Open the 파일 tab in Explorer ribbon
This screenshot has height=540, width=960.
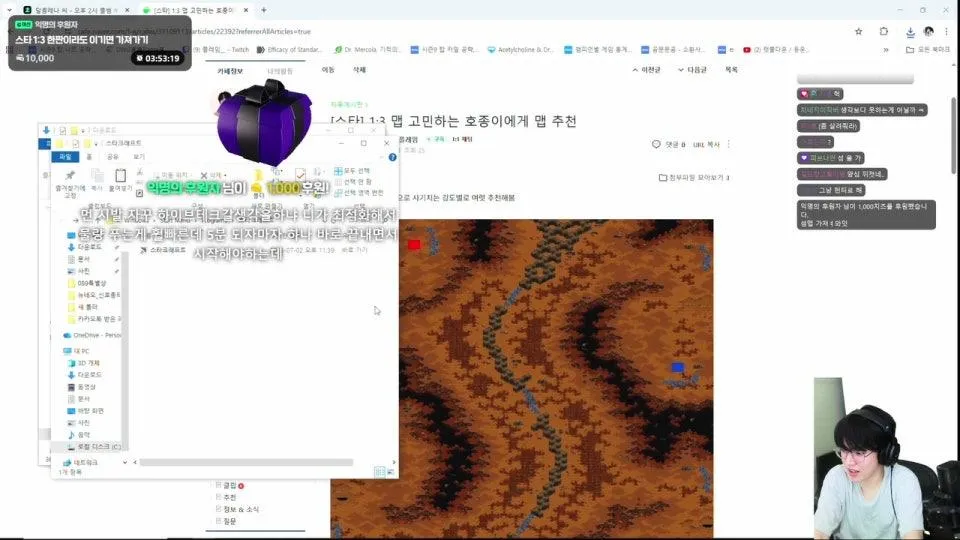[x=66, y=157]
